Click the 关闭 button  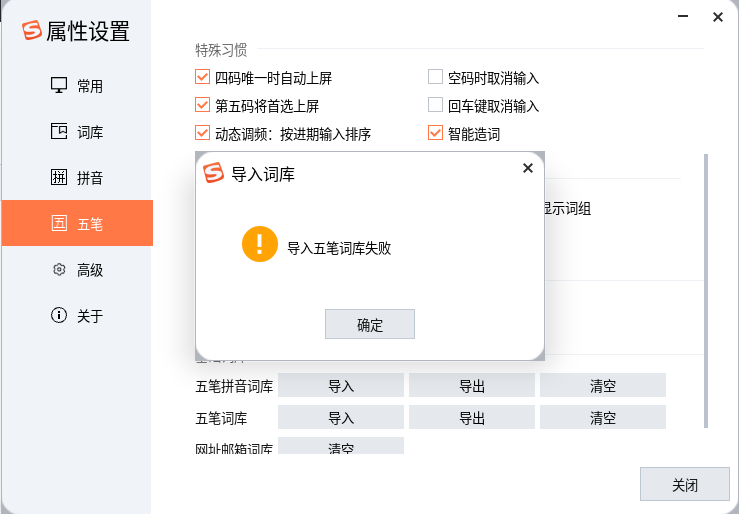click(x=685, y=484)
